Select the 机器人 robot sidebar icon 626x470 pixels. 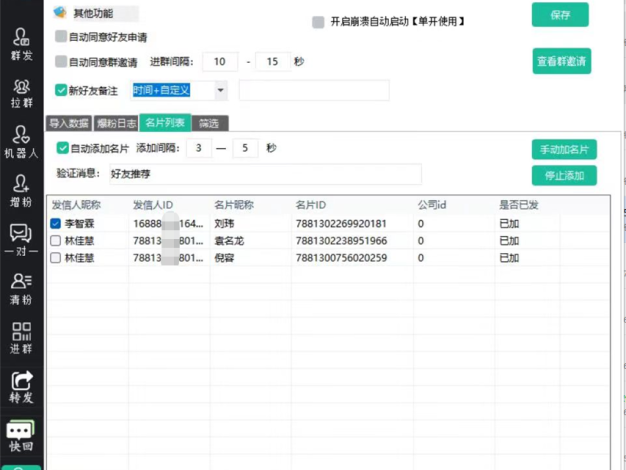coord(22,142)
